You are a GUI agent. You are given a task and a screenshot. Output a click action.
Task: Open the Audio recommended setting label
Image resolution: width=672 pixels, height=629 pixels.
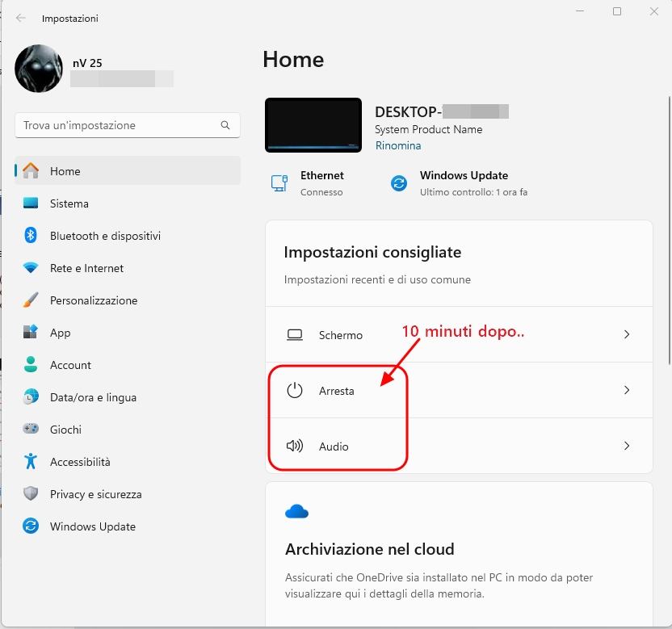(334, 447)
